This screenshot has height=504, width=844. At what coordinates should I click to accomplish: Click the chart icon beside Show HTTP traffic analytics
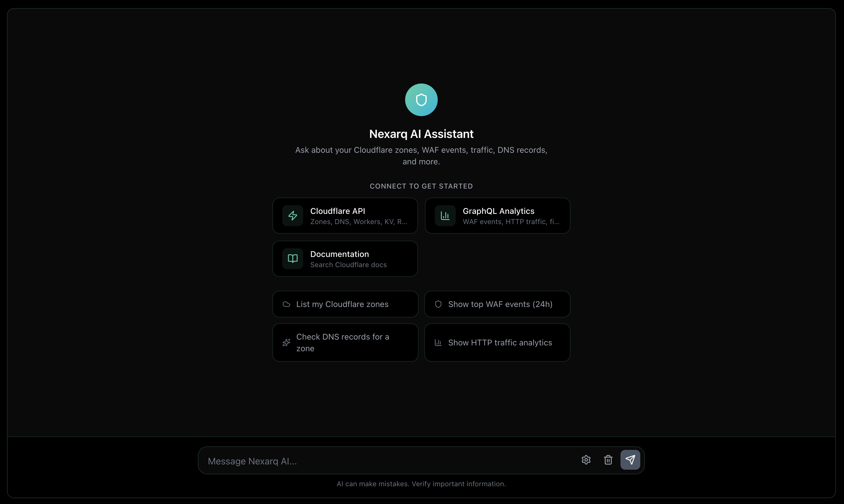coord(438,343)
